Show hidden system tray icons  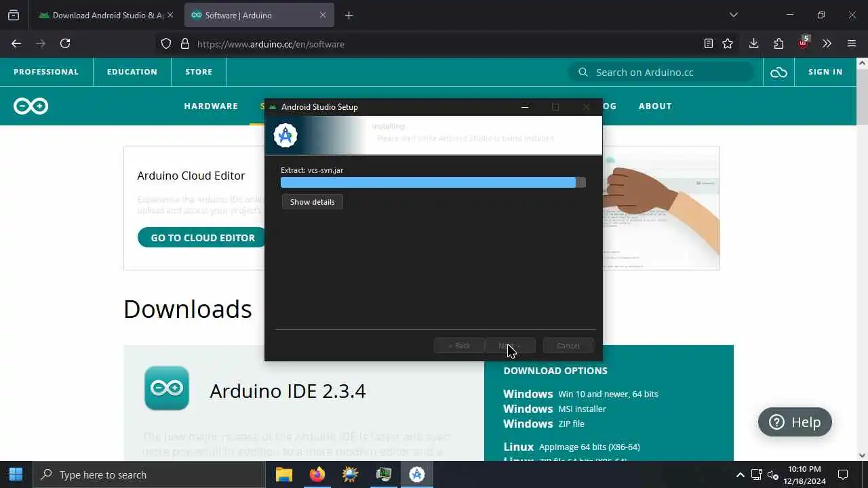[740, 474]
